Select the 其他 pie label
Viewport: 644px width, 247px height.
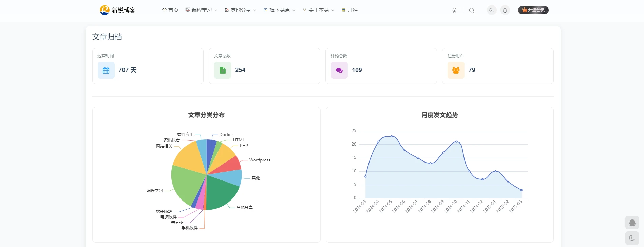[x=256, y=178]
